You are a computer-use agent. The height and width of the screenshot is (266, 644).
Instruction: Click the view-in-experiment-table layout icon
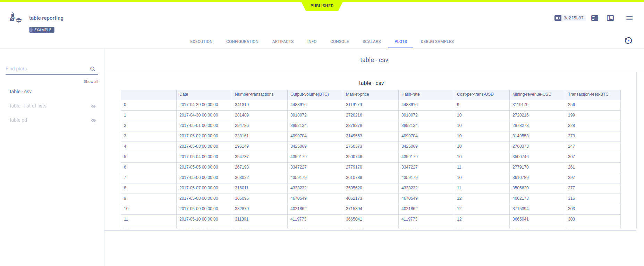coord(610,18)
